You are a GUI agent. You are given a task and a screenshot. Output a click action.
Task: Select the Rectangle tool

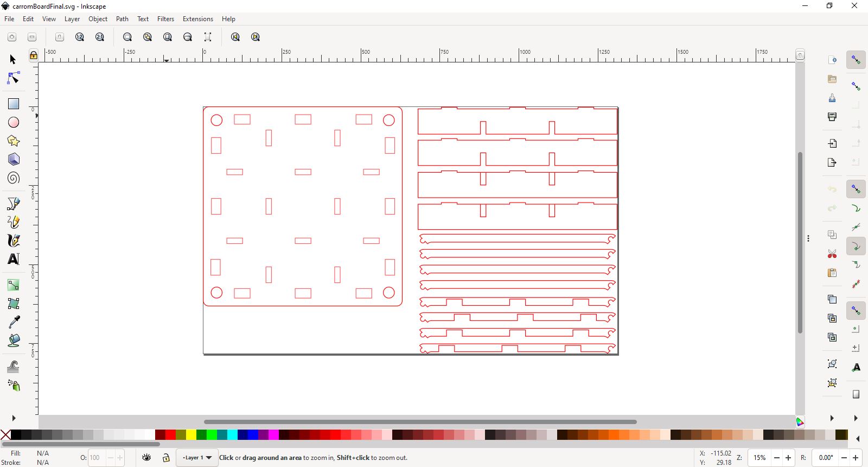[x=13, y=104]
